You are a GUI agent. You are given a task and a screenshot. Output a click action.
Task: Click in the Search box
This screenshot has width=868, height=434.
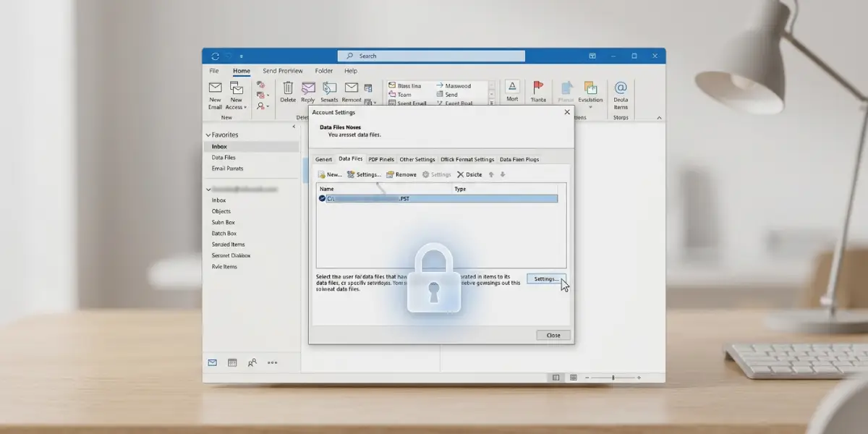431,56
